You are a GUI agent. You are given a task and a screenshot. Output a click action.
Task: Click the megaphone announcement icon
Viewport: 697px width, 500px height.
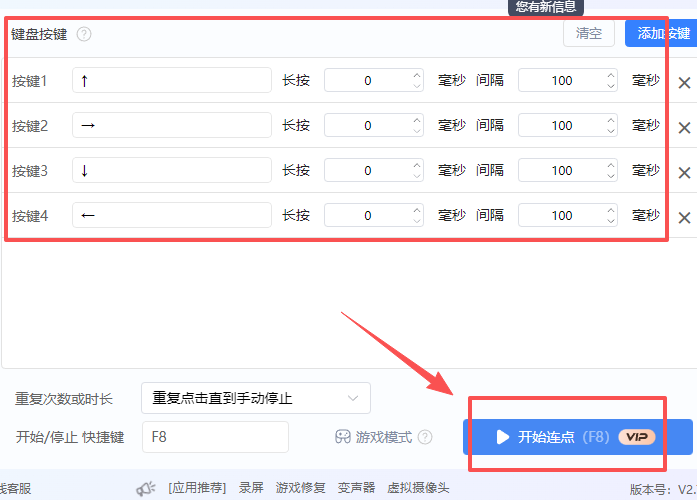[x=146, y=488]
